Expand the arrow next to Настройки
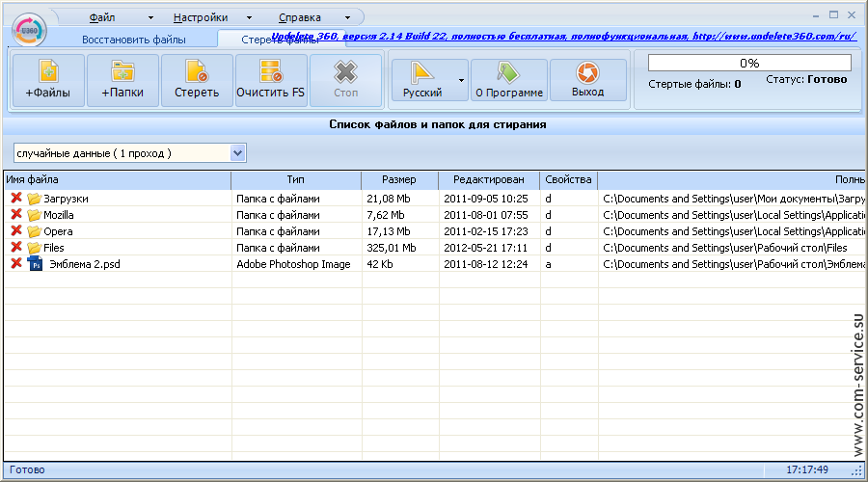 (x=249, y=17)
